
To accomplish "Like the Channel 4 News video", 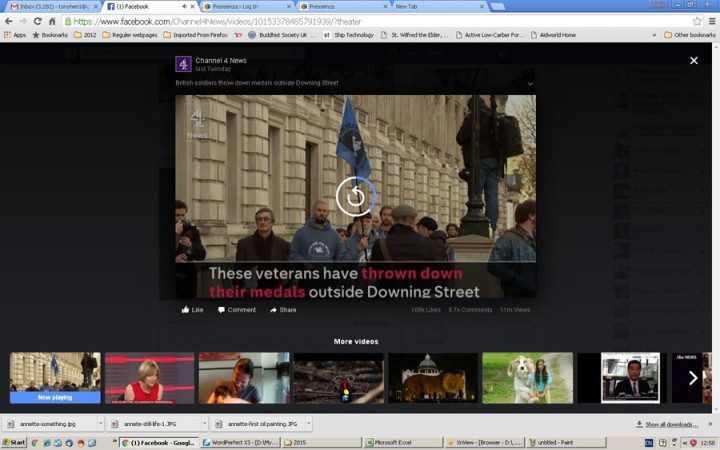I will (192, 310).
